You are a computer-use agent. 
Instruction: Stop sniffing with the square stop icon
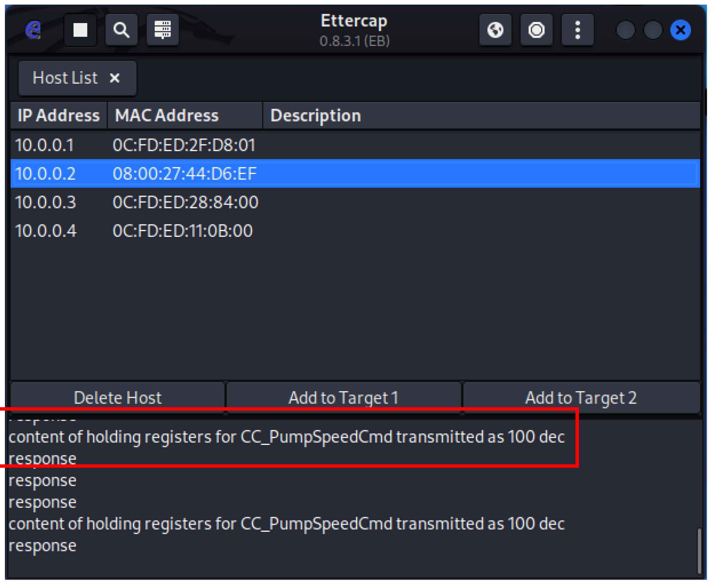click(x=80, y=30)
